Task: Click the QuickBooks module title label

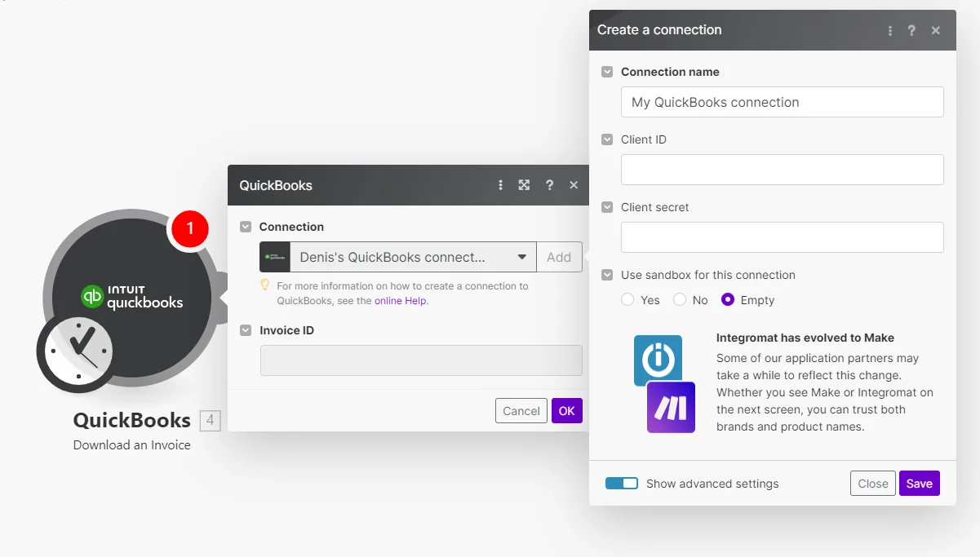Action: pos(132,421)
